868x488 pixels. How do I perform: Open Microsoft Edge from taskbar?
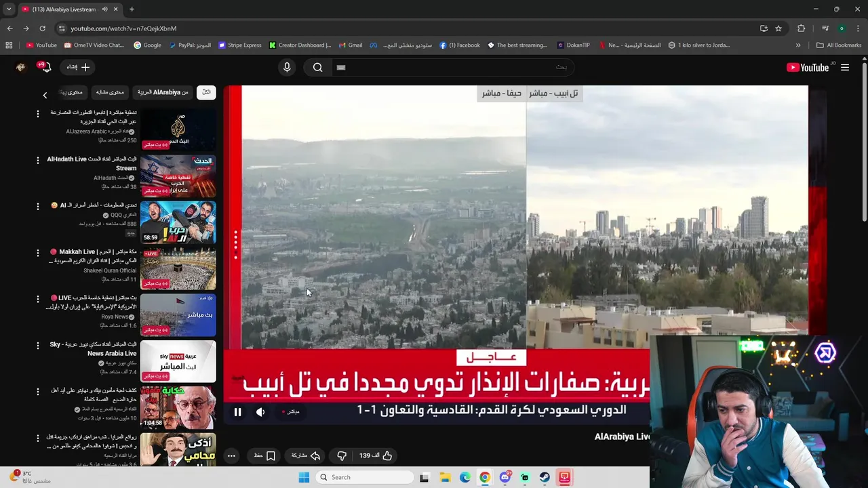click(x=465, y=477)
